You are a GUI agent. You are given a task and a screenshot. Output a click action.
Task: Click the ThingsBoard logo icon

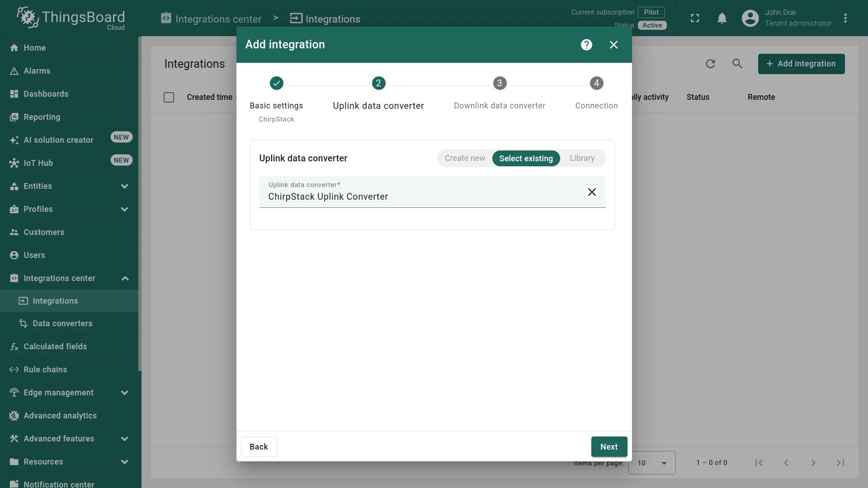[x=28, y=17]
